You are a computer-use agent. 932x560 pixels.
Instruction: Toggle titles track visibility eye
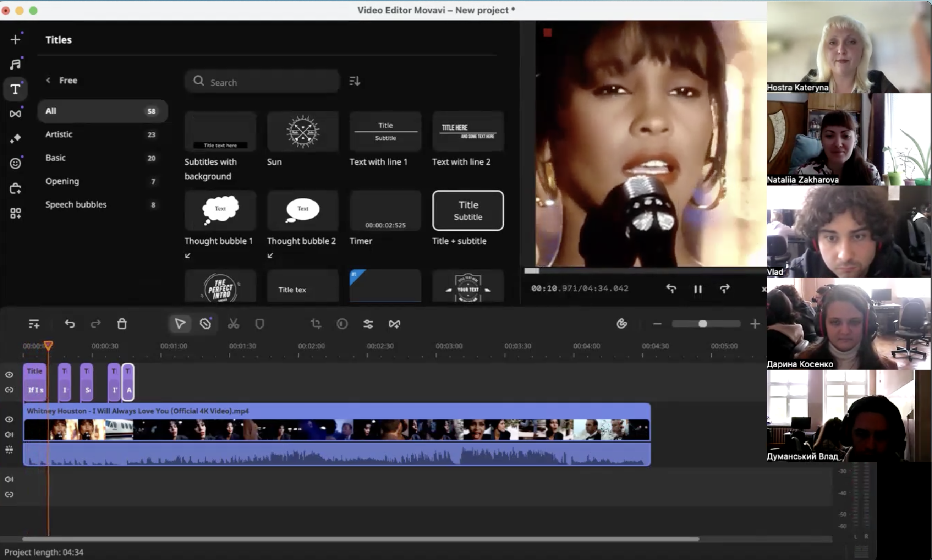pyautogui.click(x=9, y=374)
